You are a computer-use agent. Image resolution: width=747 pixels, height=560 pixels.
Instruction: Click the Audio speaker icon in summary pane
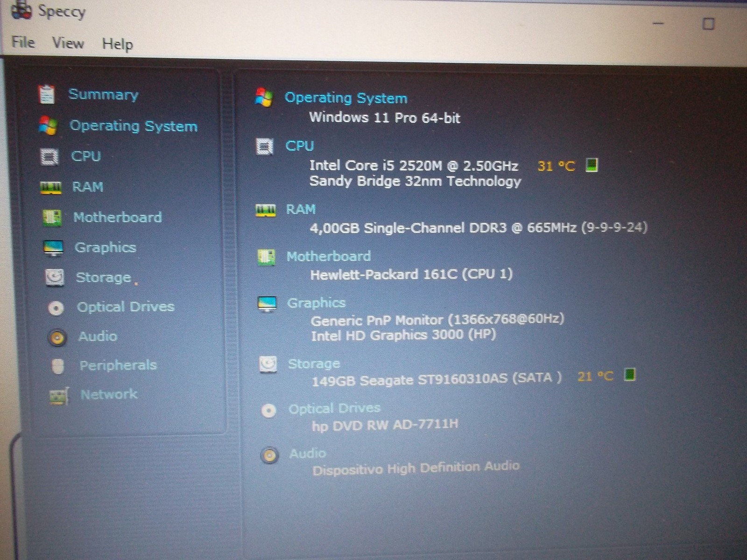(x=269, y=455)
